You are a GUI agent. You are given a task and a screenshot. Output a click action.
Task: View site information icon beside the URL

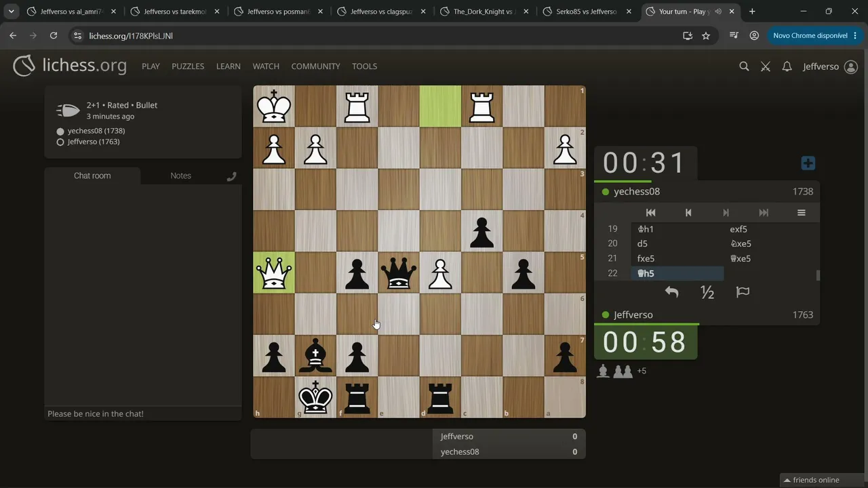click(77, 36)
